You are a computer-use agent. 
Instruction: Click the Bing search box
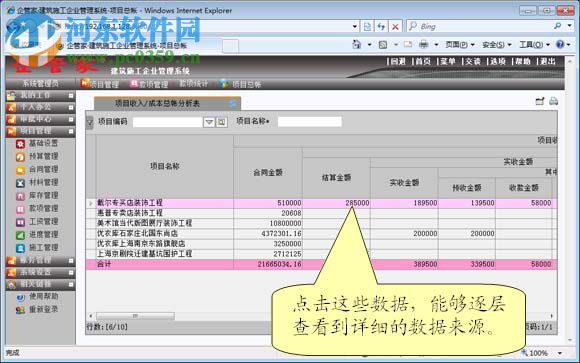click(479, 26)
